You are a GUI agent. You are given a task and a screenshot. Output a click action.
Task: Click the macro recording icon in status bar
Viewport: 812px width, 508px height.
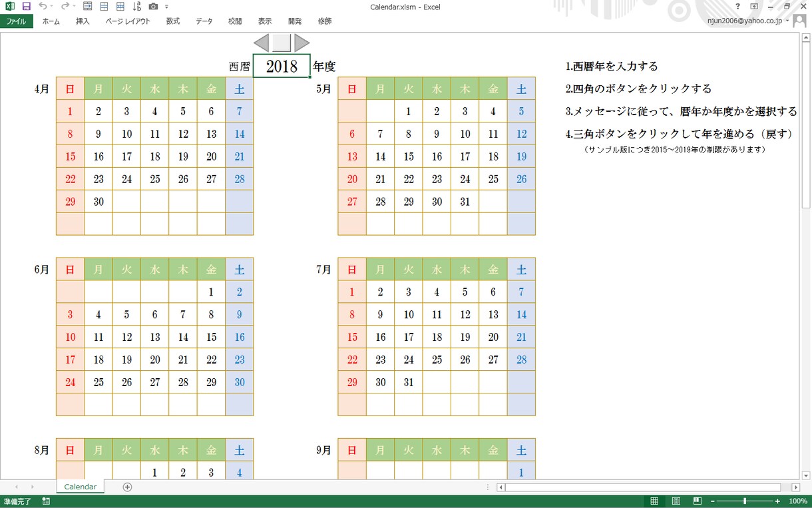point(46,501)
